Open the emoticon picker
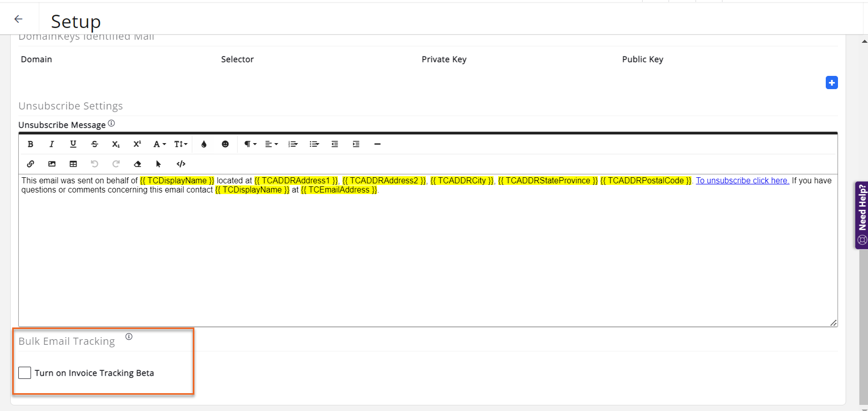 225,144
